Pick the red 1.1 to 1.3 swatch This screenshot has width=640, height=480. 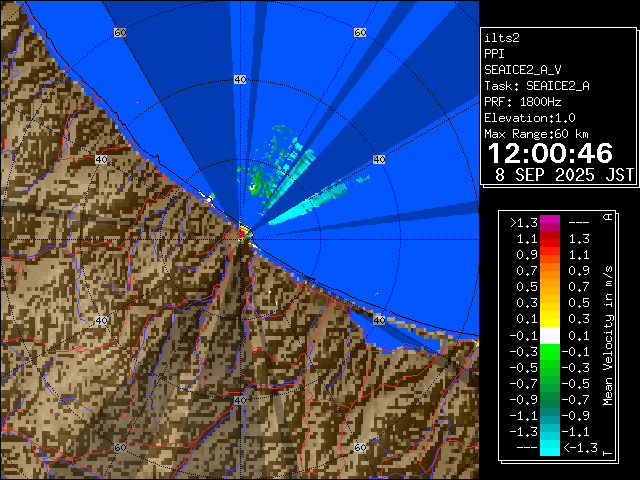point(549,240)
